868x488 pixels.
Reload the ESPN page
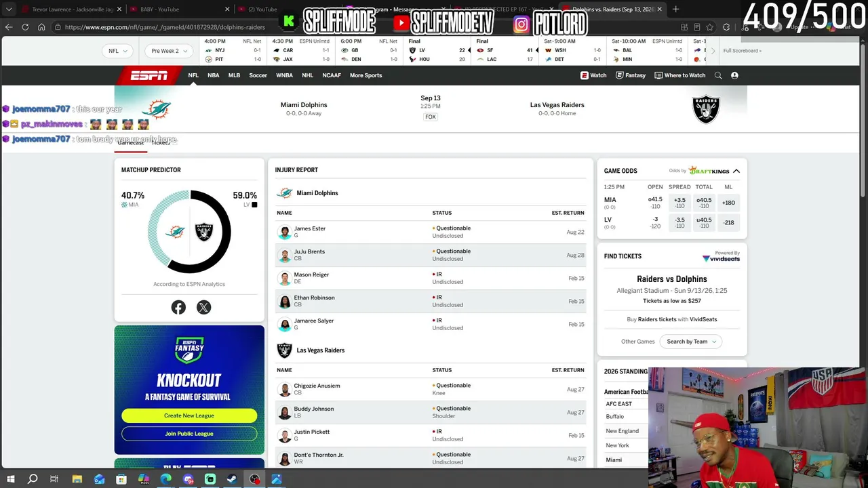[x=25, y=27]
